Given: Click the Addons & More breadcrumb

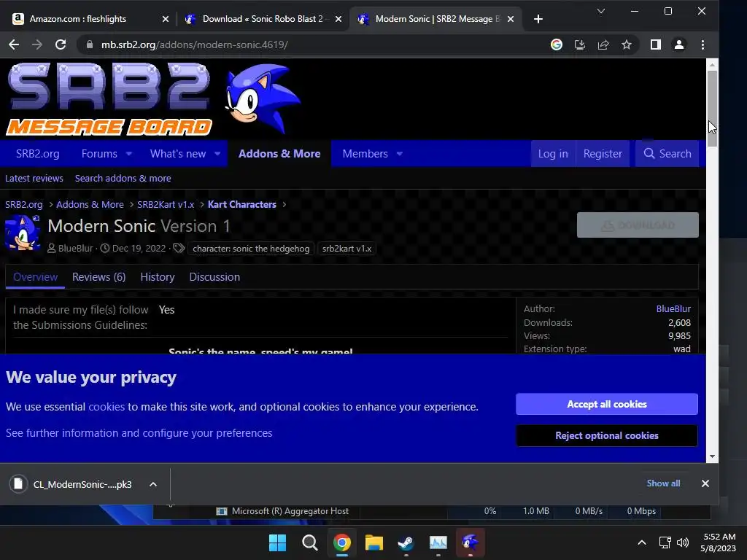Looking at the screenshot, I should [90, 204].
